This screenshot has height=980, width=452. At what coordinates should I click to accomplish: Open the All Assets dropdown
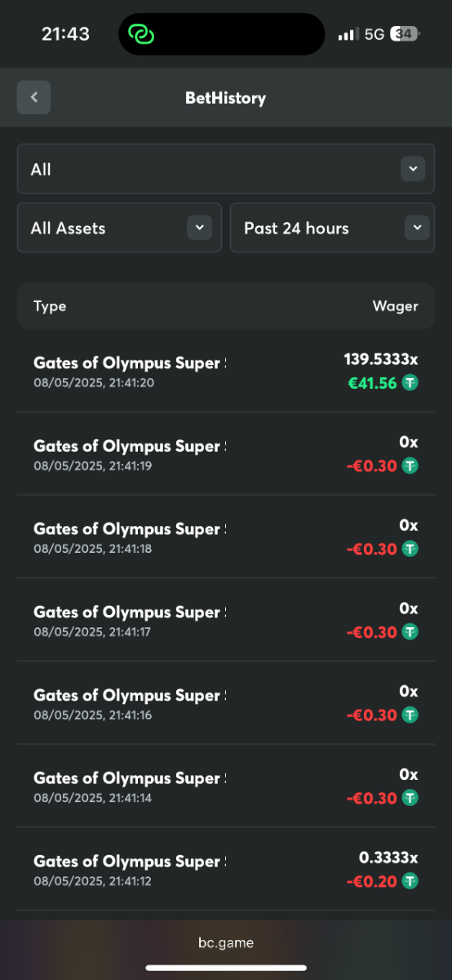pyautogui.click(x=119, y=228)
